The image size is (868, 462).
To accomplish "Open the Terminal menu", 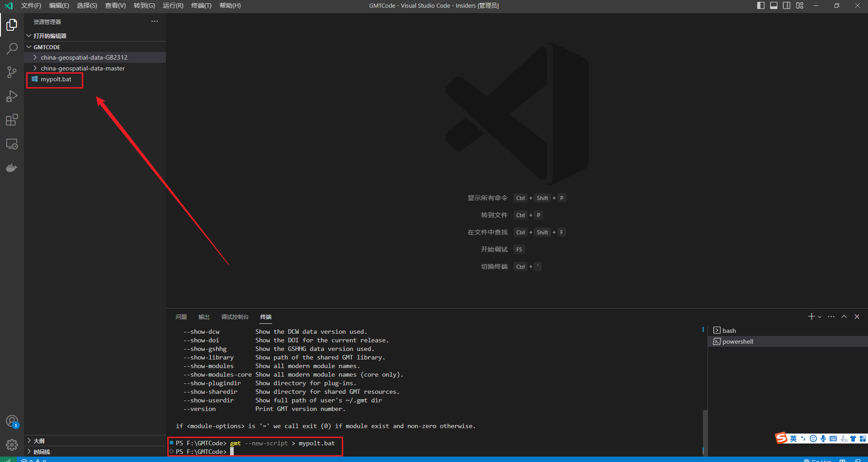I will [x=201, y=5].
